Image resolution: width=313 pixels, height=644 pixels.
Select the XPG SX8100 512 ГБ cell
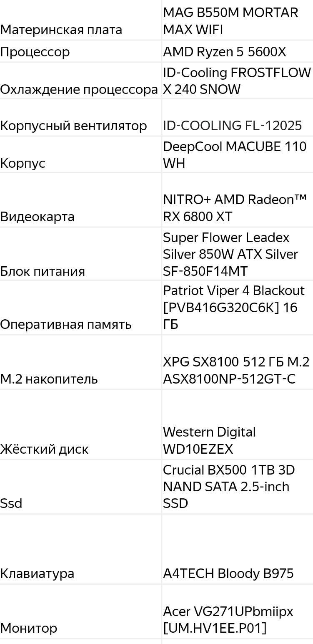(x=236, y=371)
